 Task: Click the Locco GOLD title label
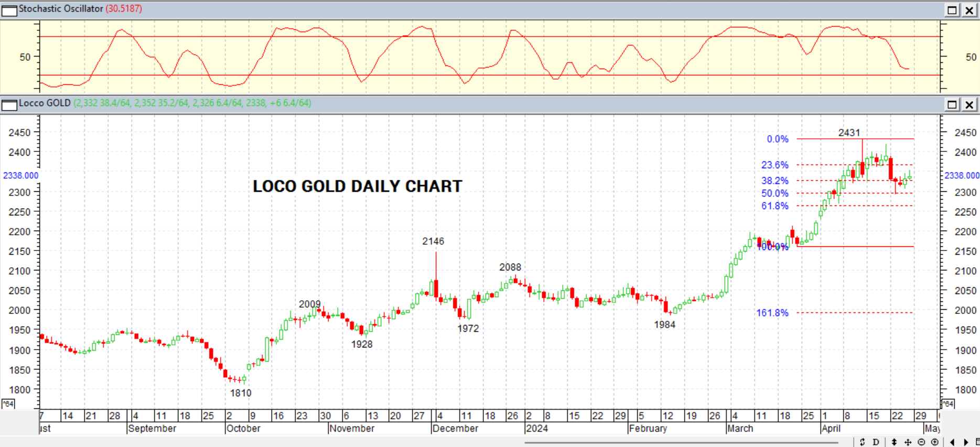(x=45, y=103)
